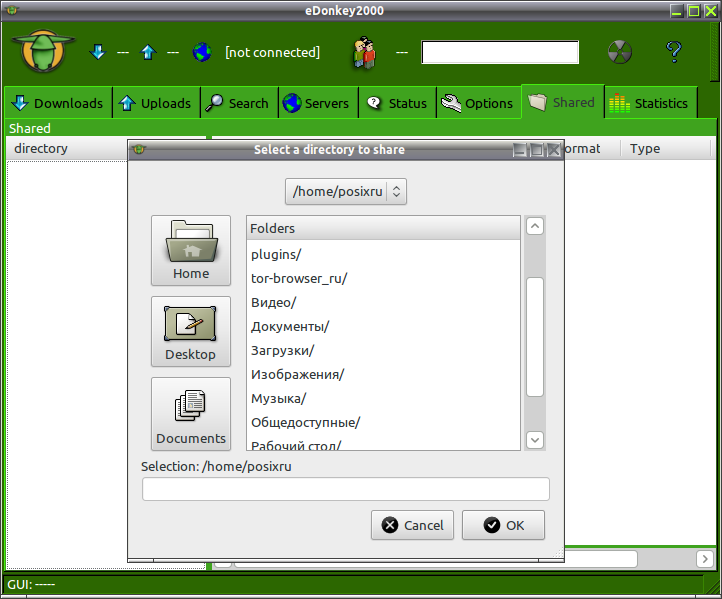Cancel the directory selection dialog
Screen dimensions: 722x599
[x=413, y=525]
